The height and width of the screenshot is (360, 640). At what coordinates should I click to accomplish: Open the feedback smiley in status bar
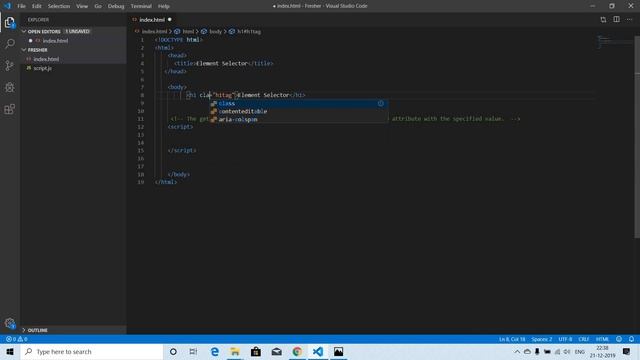point(619,339)
